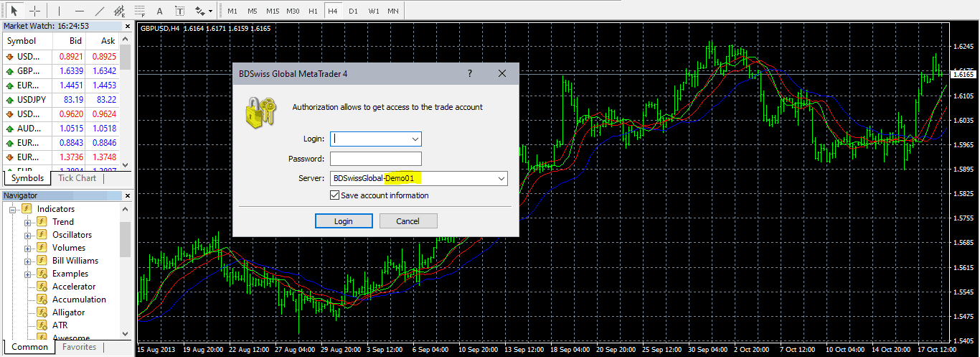This screenshot has height=357, width=980.
Task: Switch chart to H1 timeframe
Action: 313,11
